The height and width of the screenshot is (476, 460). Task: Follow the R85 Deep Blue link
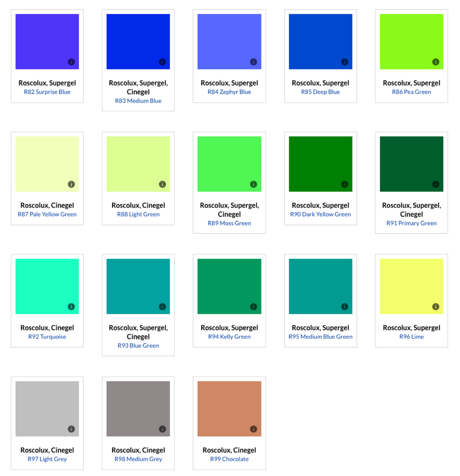pyautogui.click(x=320, y=92)
